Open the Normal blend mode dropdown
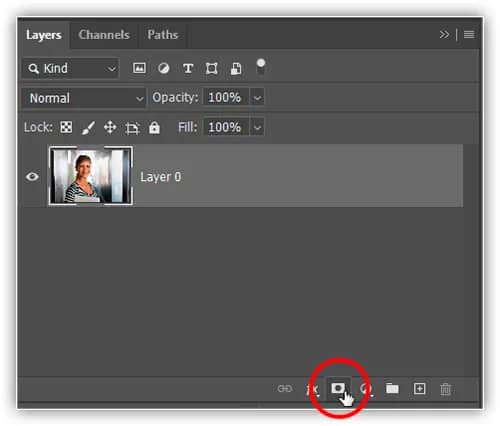This screenshot has height=426, width=500. pyautogui.click(x=84, y=98)
